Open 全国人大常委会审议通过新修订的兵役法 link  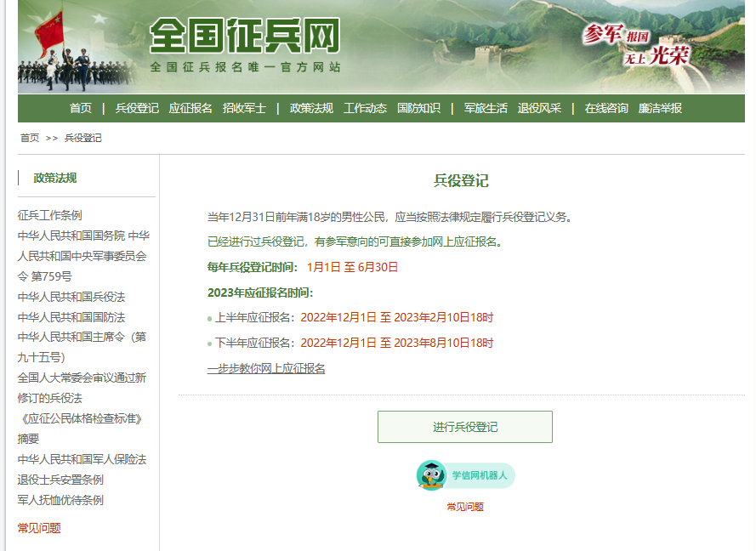[82, 388]
